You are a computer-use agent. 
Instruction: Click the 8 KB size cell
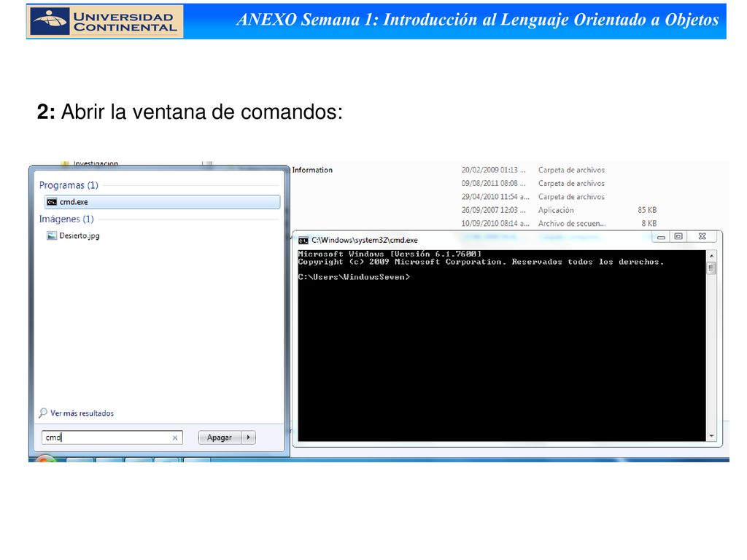(x=649, y=223)
